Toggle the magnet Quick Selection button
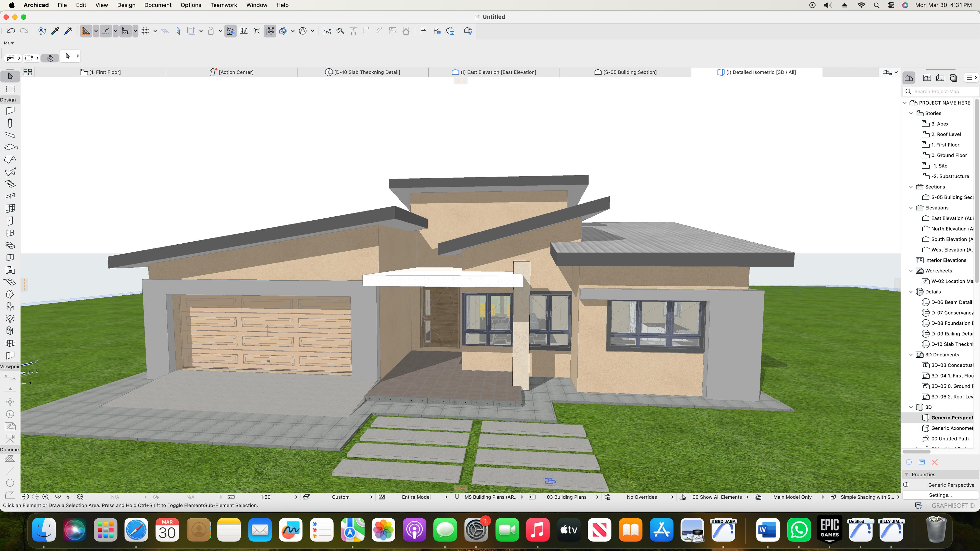 (50, 58)
